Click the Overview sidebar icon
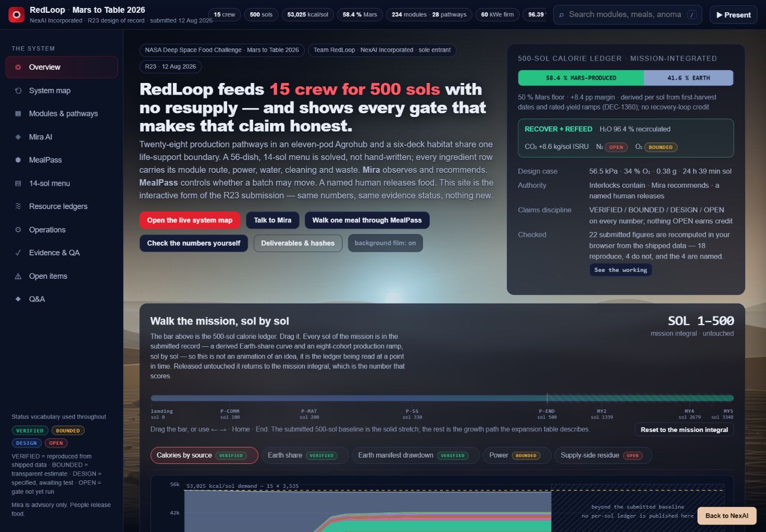This screenshot has height=532, width=766. 18,67
